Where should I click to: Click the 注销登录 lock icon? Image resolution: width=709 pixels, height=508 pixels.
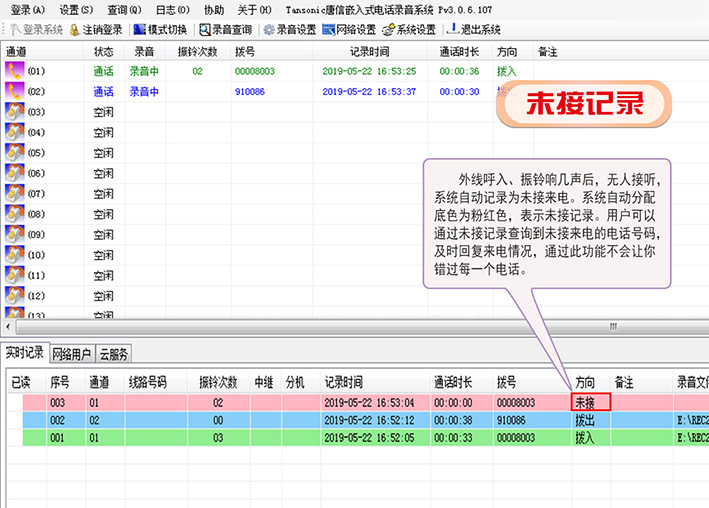pyautogui.click(x=75, y=29)
